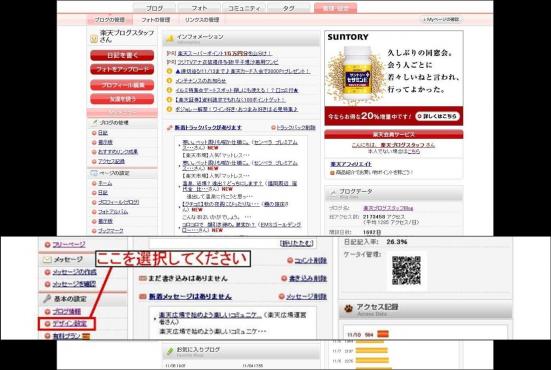Click the 詳しくはこちら ad button
This screenshot has width=551, height=370.
(x=437, y=116)
